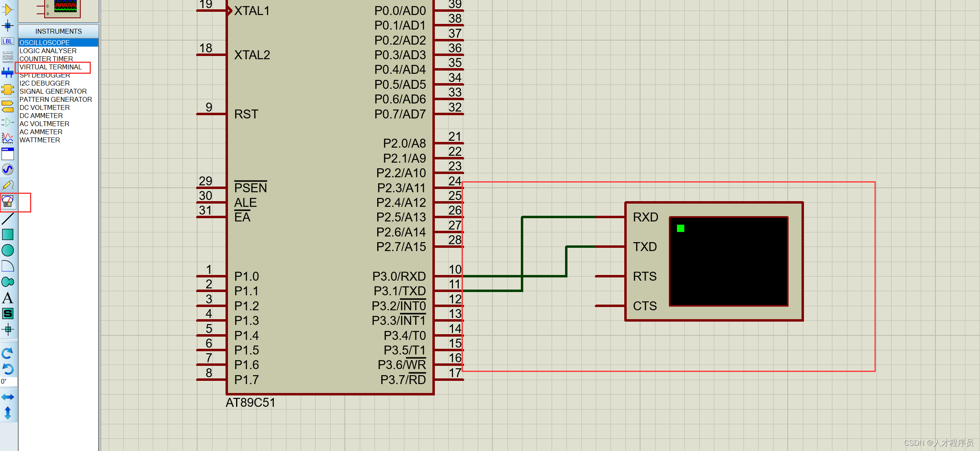Select the Virtual Instruments mode icon
The height and width of the screenshot is (451, 980).
click(x=8, y=201)
